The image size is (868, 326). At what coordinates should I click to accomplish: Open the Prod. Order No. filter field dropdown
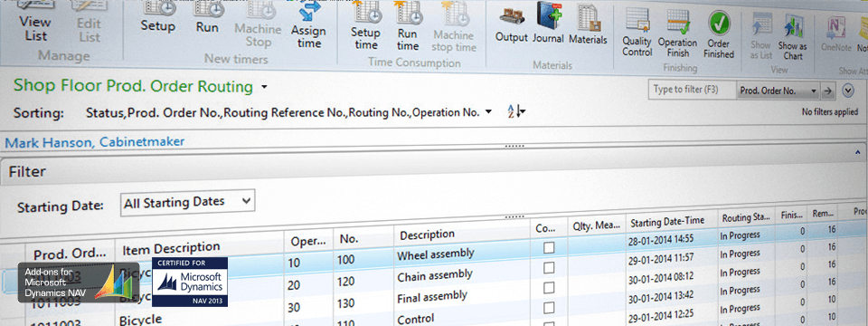(778, 91)
